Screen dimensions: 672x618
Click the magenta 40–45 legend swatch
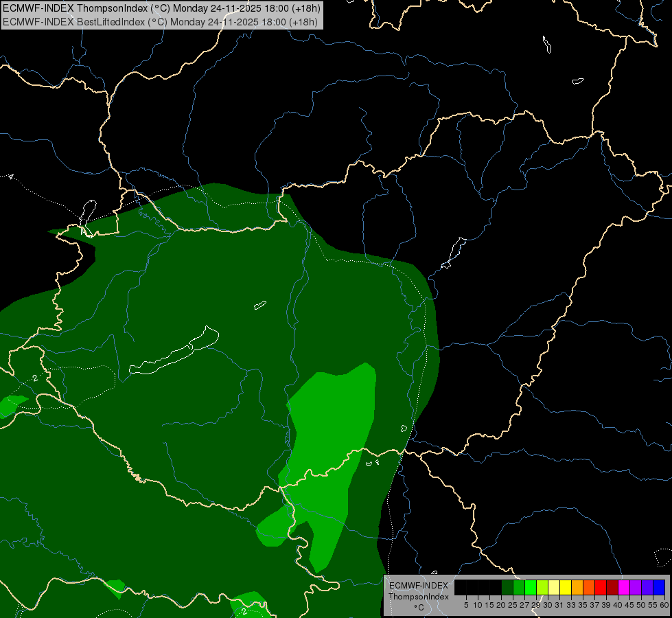point(624,587)
